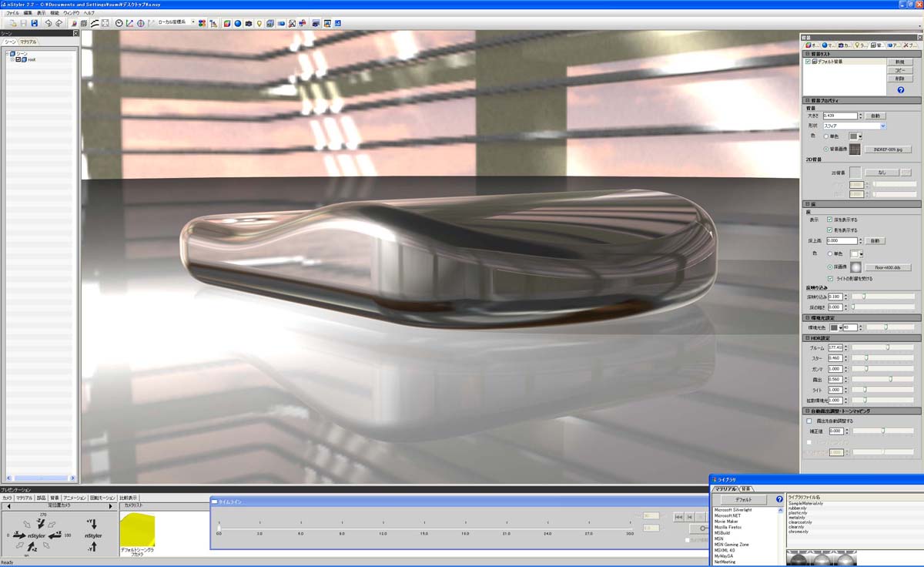Viewport: 924px width, 567px height.
Task: Toggle the 影を表示する checkbox
Action: pyautogui.click(x=829, y=230)
